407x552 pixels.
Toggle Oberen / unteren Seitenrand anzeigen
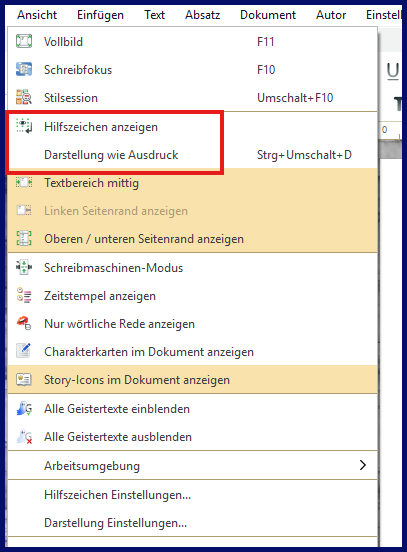(x=192, y=239)
